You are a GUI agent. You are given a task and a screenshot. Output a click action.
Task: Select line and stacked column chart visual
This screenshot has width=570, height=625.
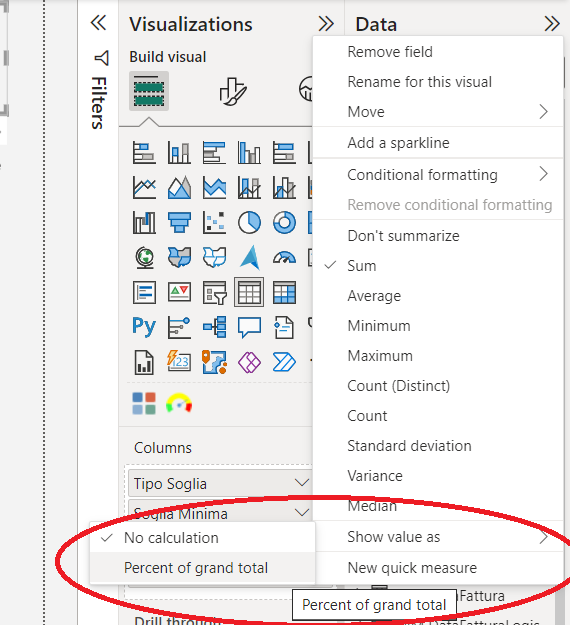[249, 188]
